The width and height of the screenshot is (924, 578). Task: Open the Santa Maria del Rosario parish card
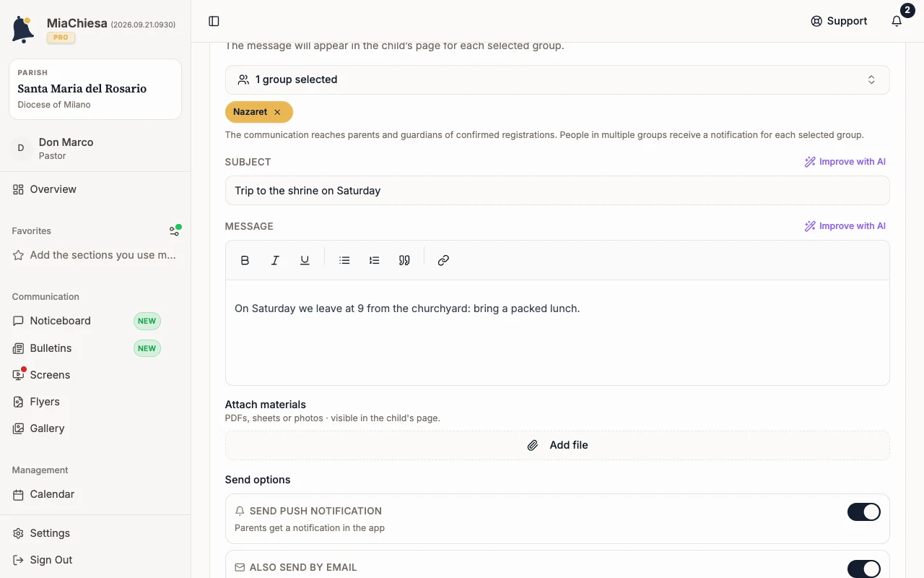tap(95, 89)
